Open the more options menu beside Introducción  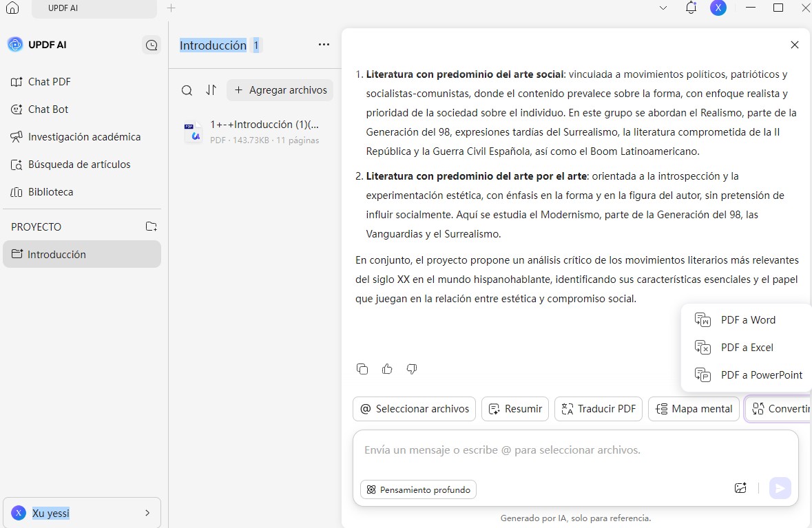click(x=324, y=44)
